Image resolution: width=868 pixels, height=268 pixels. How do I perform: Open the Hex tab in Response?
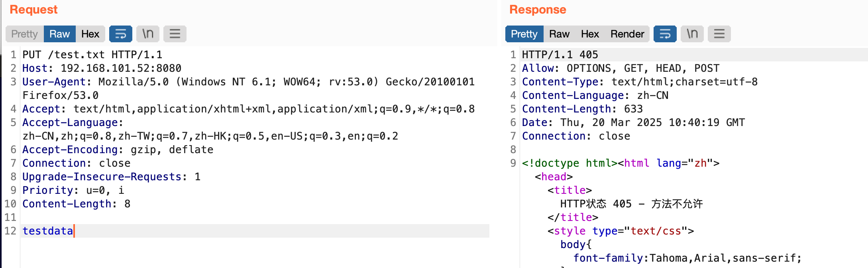tap(590, 34)
